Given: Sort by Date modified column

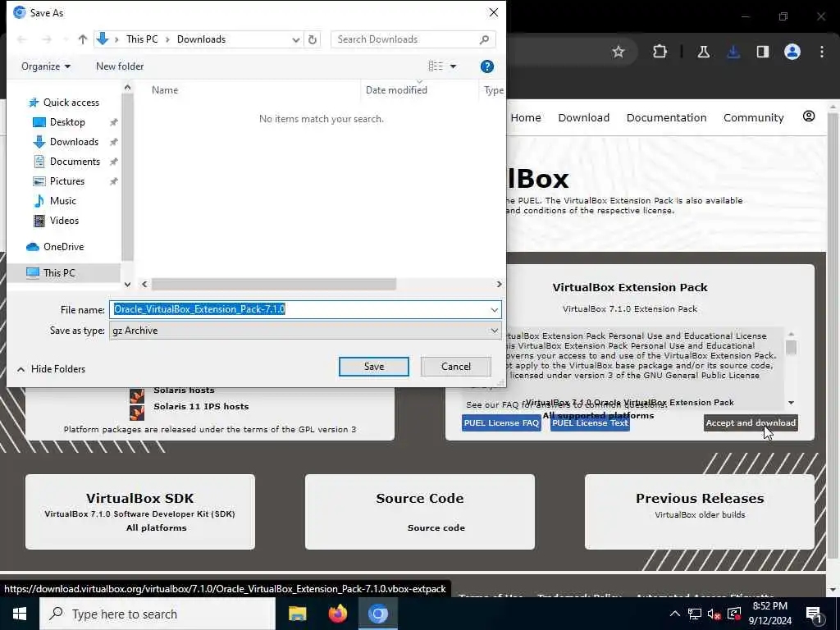Looking at the screenshot, I should pos(396,90).
